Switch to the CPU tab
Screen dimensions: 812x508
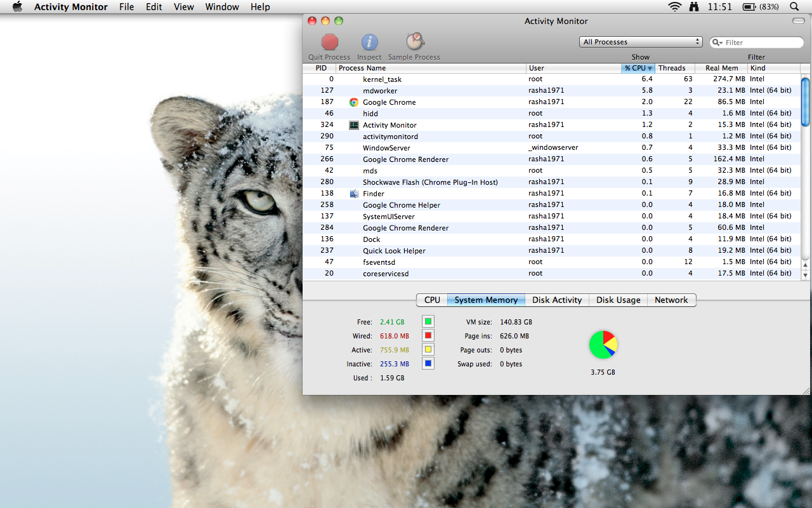point(432,300)
